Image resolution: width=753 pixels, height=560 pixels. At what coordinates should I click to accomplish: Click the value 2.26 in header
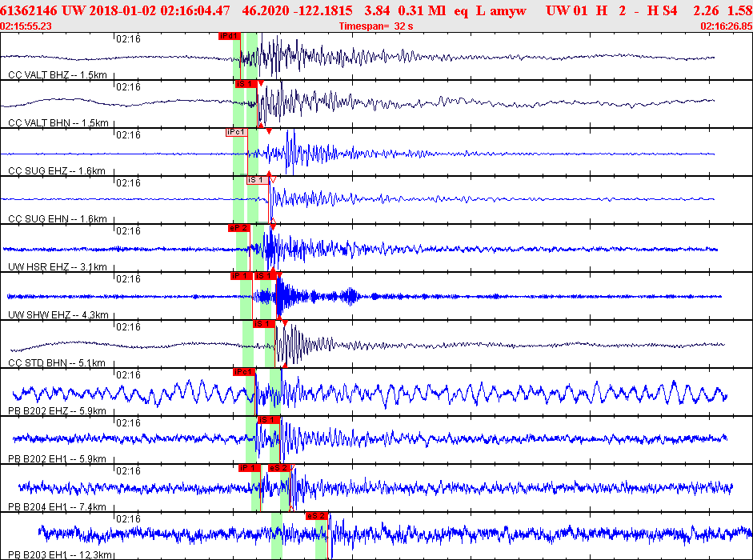click(706, 10)
